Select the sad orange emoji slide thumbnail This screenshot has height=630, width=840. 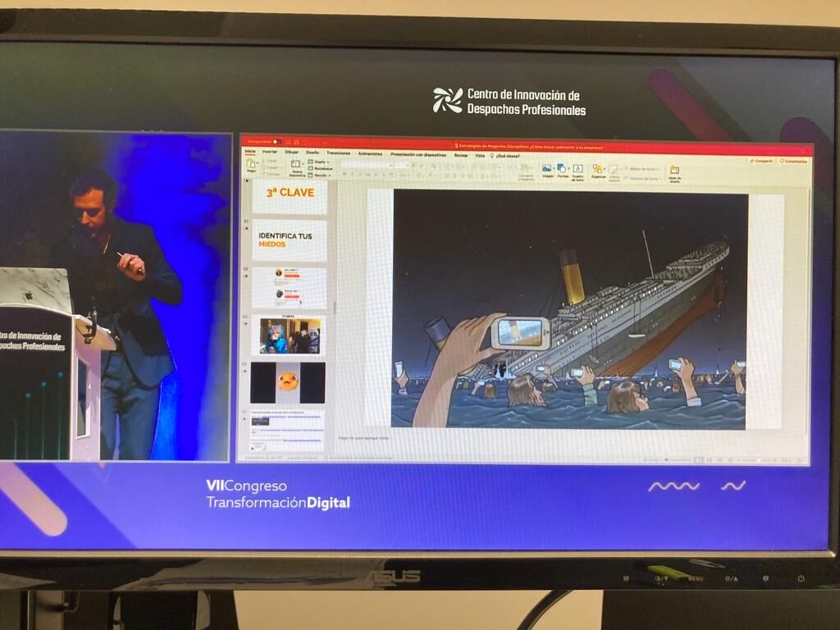[x=288, y=382]
